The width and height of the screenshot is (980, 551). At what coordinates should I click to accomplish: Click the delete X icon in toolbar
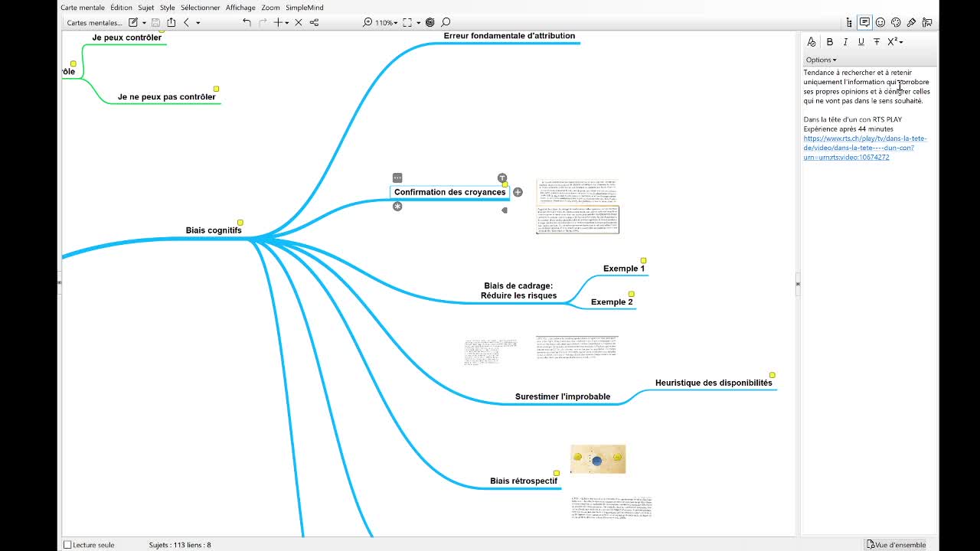[x=299, y=22]
